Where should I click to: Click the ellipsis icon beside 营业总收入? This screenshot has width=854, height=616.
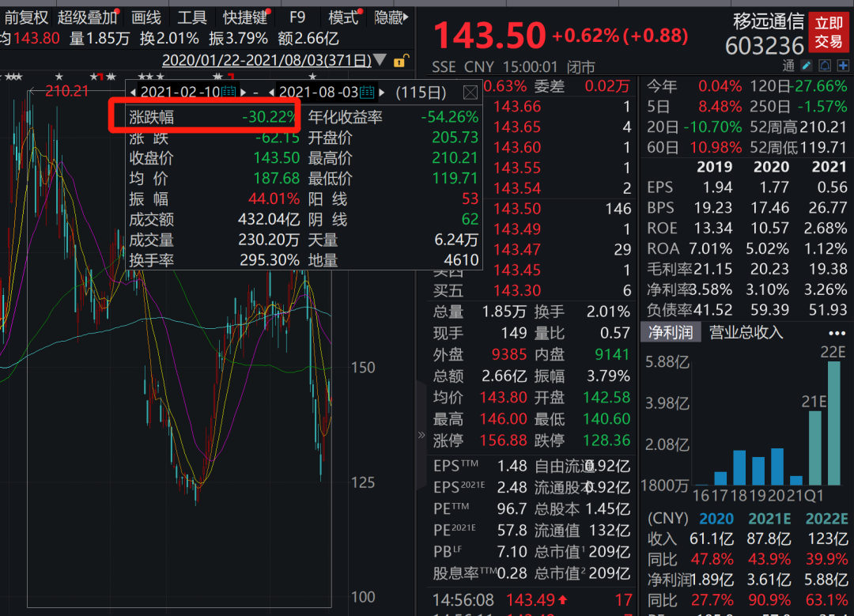tap(839, 332)
